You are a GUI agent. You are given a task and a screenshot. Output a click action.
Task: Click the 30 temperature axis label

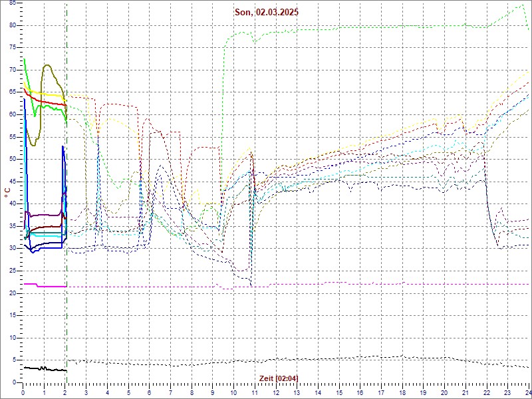(x=13, y=248)
